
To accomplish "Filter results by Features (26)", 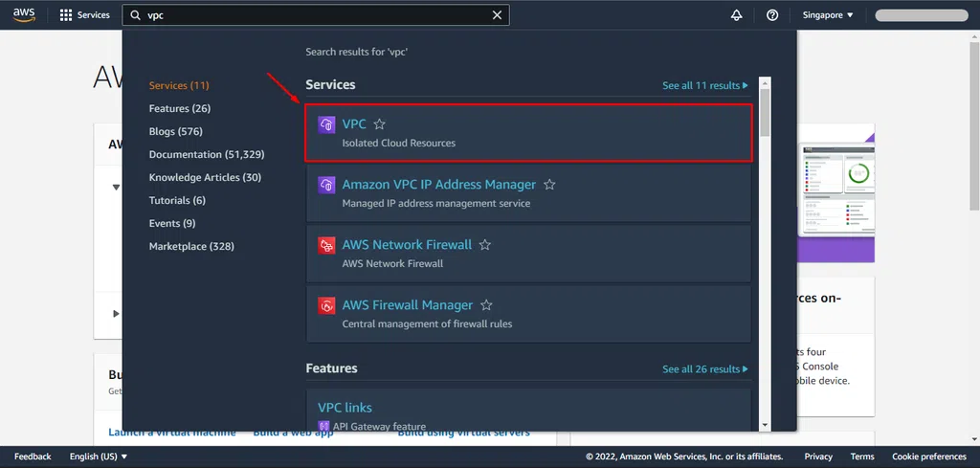I will coord(179,109).
